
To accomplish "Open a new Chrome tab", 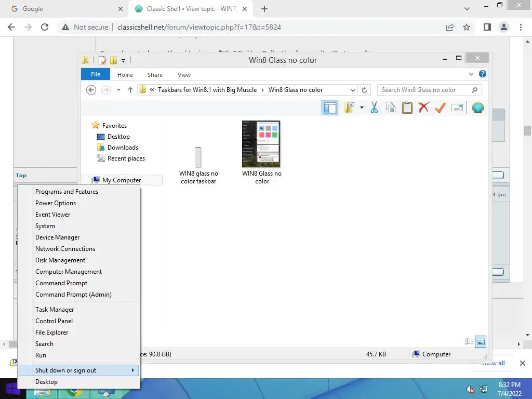I will click(x=264, y=9).
